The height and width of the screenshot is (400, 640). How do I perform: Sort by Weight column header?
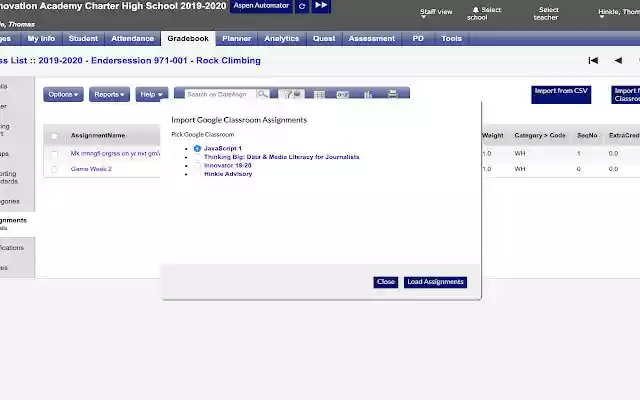493,136
